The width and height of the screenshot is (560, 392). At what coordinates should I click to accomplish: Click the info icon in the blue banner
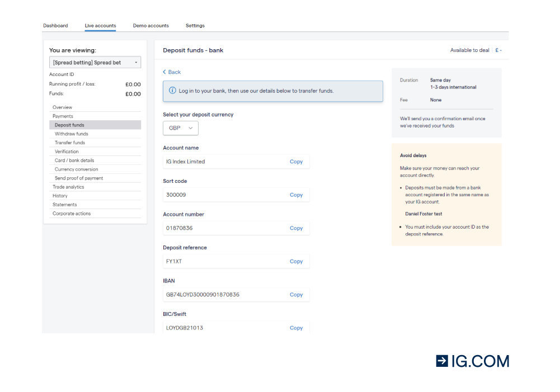(x=172, y=90)
